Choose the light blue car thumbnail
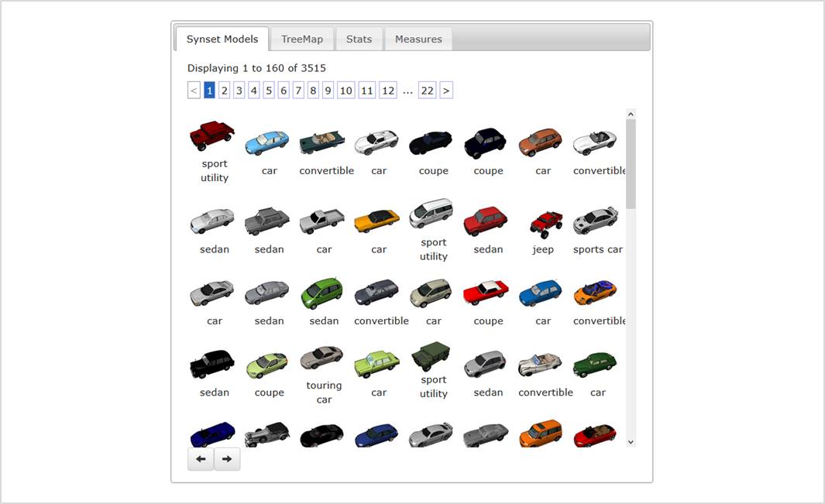 (x=267, y=142)
